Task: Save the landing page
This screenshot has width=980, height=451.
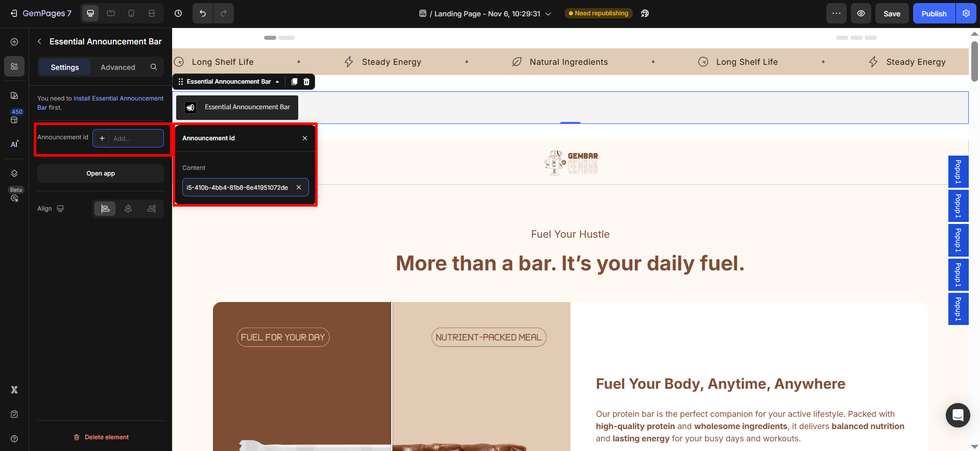Action: pos(892,13)
